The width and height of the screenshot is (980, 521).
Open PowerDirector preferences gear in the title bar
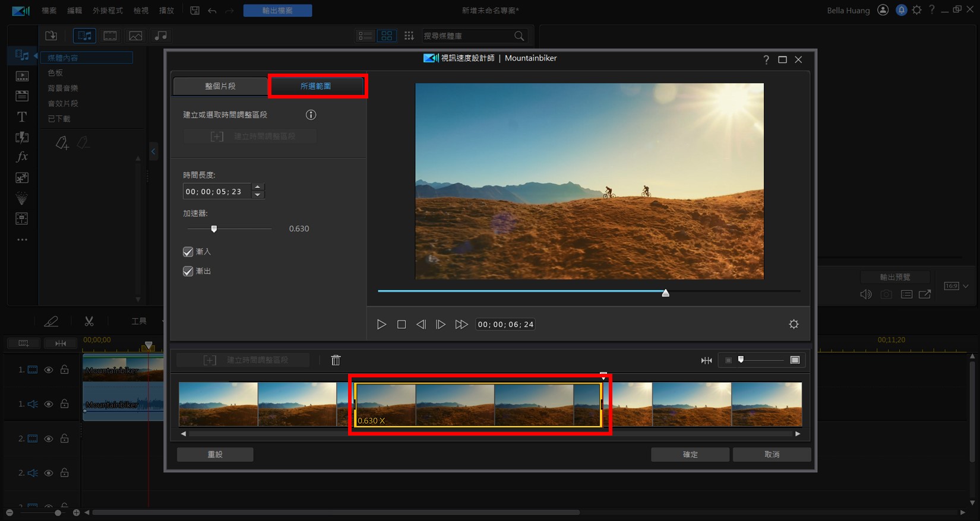(x=917, y=10)
